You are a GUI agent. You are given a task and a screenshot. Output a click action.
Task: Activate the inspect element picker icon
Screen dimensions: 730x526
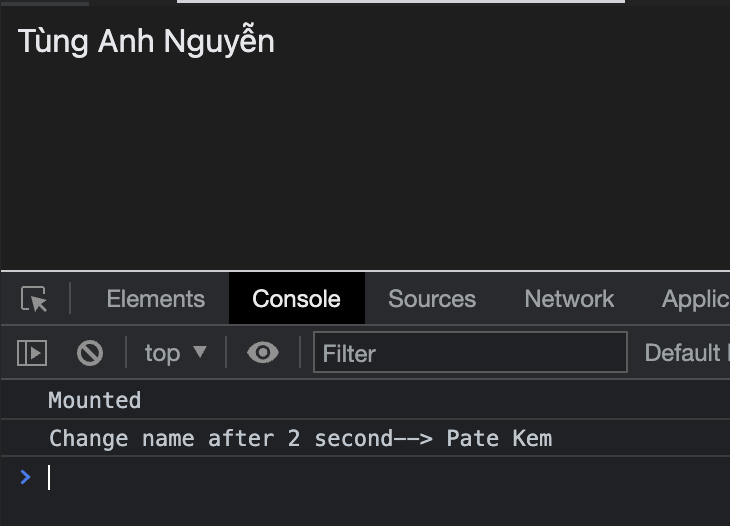[x=34, y=299]
